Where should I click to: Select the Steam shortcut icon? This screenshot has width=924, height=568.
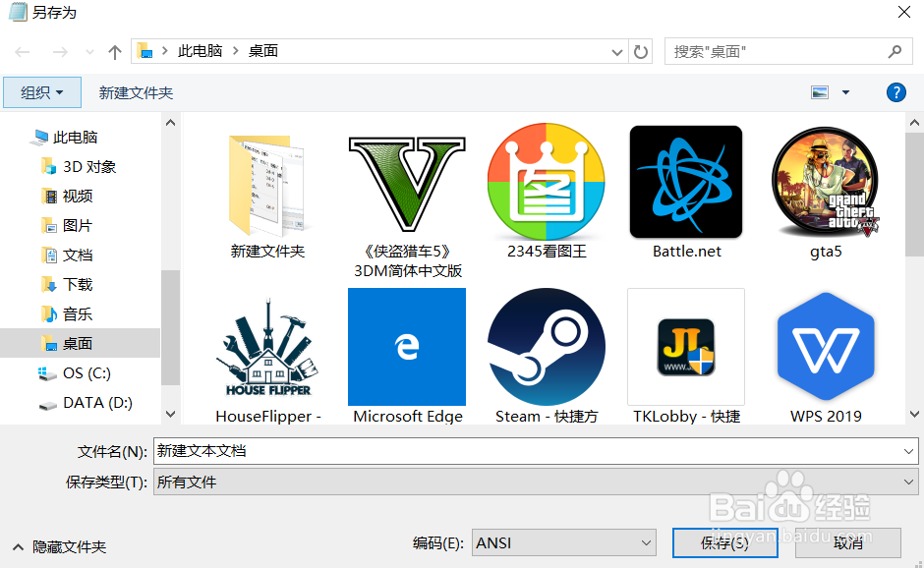click(547, 347)
